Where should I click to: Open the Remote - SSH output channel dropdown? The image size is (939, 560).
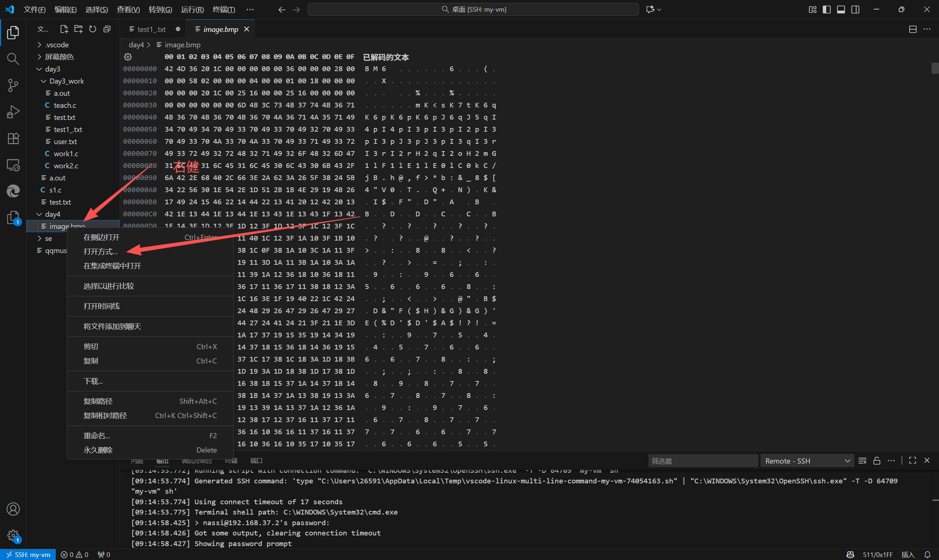point(807,461)
